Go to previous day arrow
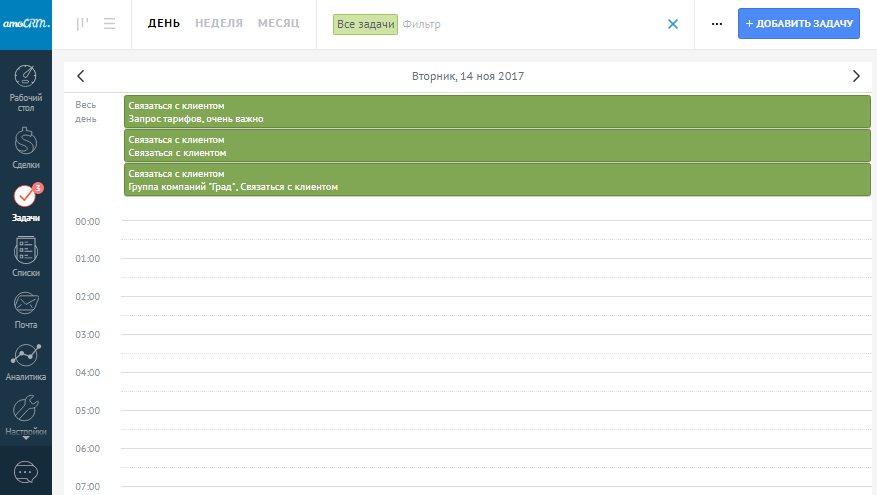The height and width of the screenshot is (495, 877). pos(81,76)
